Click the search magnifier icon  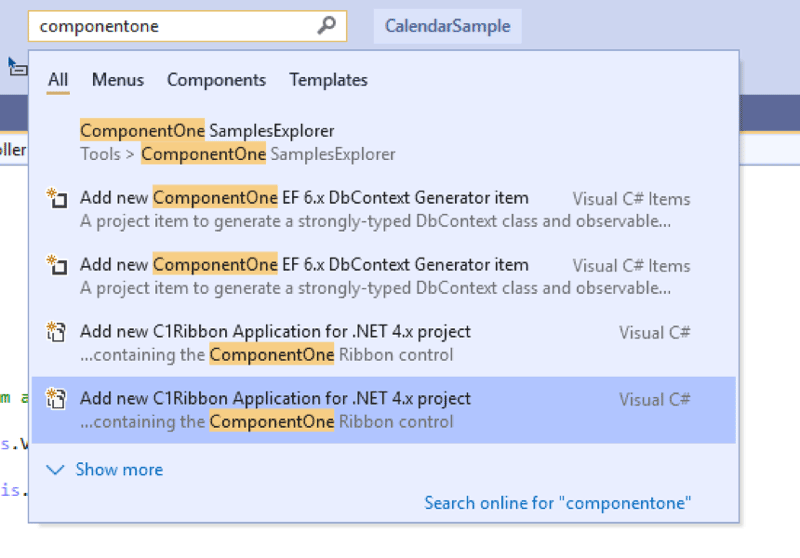tap(327, 25)
